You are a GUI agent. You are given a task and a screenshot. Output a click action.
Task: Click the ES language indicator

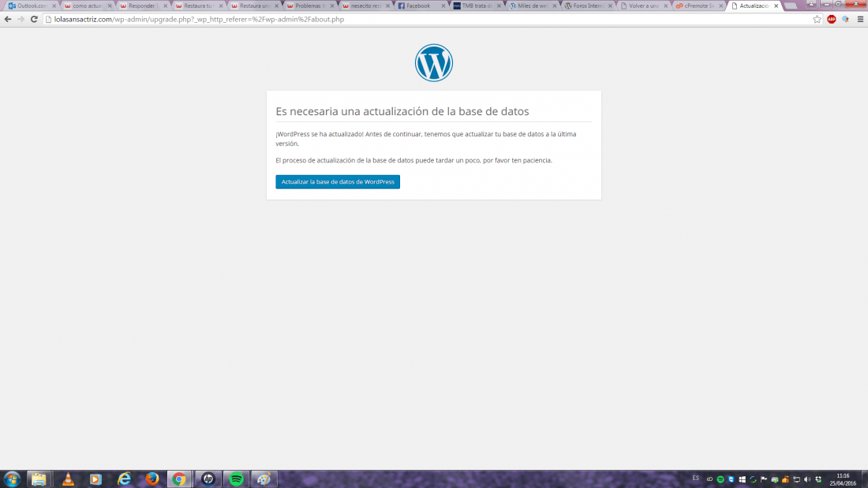pyautogui.click(x=696, y=478)
